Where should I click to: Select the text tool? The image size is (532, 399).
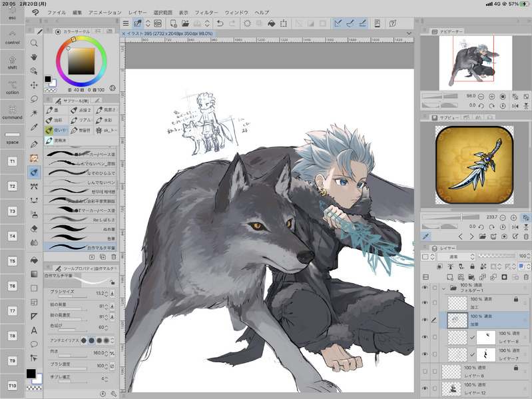tap(34, 330)
